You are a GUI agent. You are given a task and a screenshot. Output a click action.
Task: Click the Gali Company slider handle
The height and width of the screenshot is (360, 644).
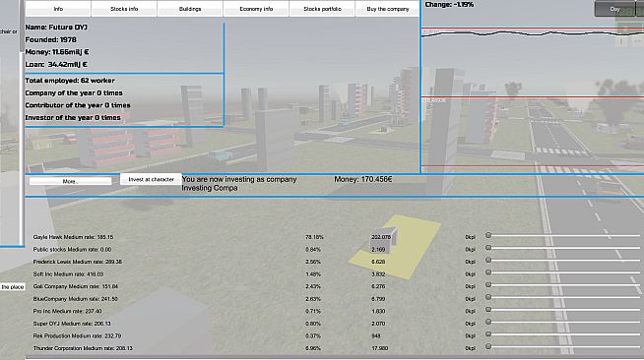[488, 284]
